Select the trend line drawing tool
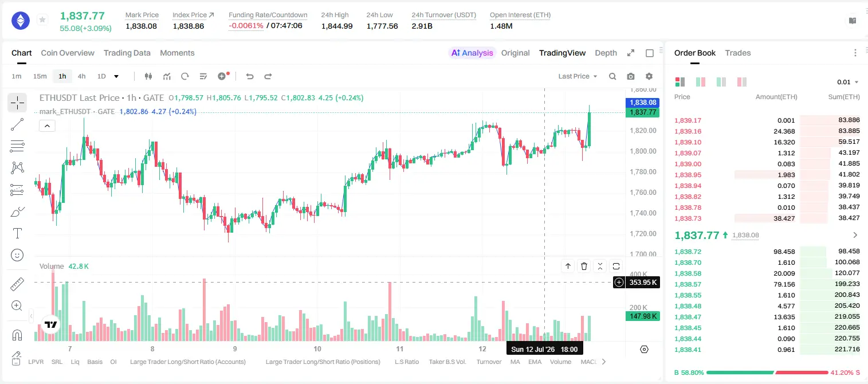The height and width of the screenshot is (384, 868). 17,124
